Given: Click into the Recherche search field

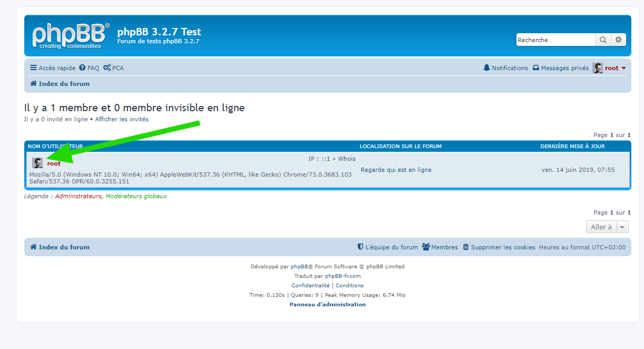Looking at the screenshot, I should point(555,40).
